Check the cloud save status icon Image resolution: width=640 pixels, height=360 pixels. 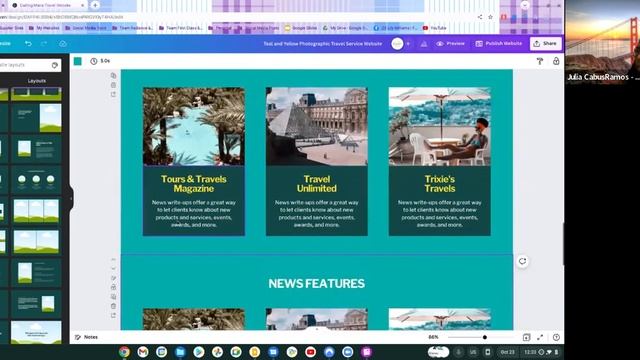click(x=62, y=43)
